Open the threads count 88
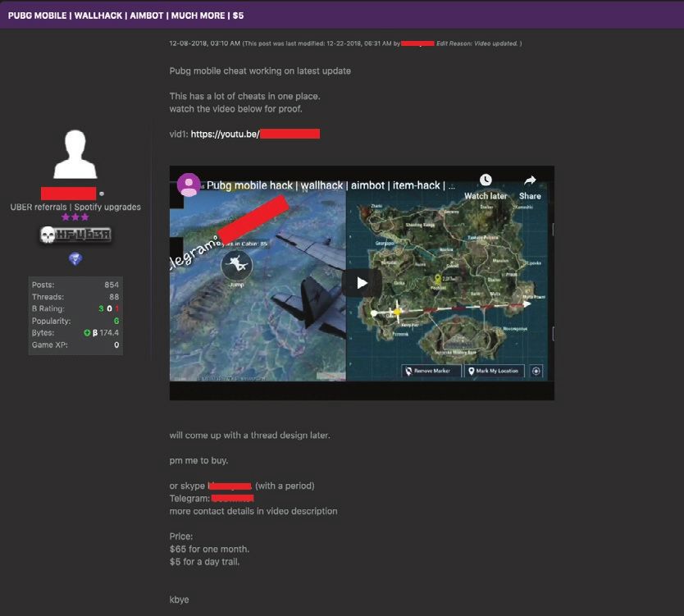 coord(114,297)
